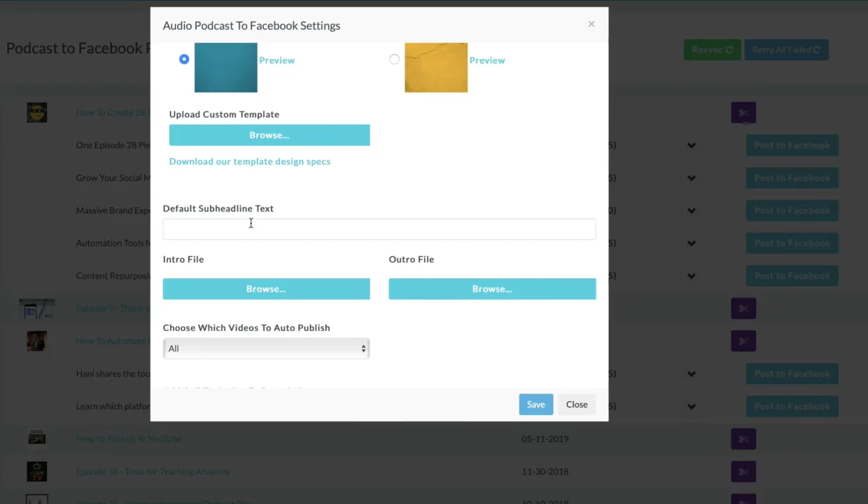Expand chevron on Hani shares the tools row
The width and height of the screenshot is (868, 504).
[x=692, y=374]
